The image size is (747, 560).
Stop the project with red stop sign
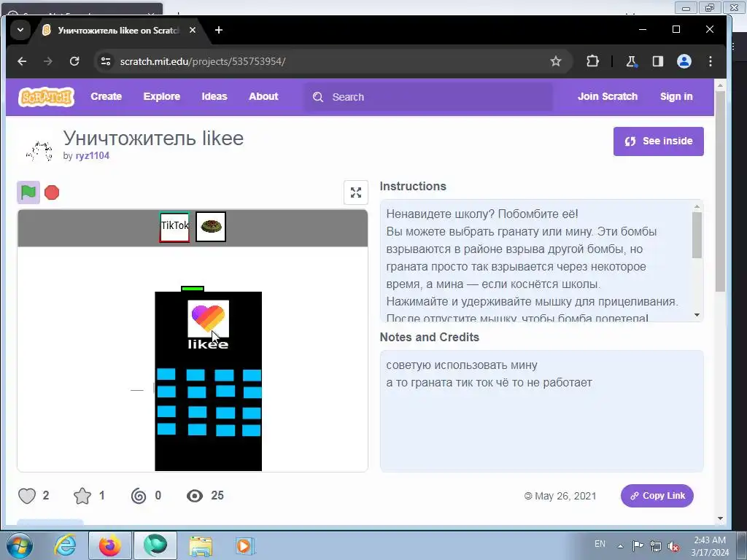coord(52,192)
